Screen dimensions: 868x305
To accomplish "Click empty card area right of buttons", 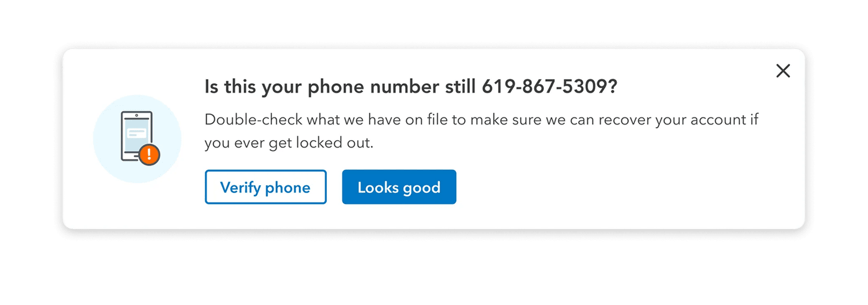I will pos(625,187).
